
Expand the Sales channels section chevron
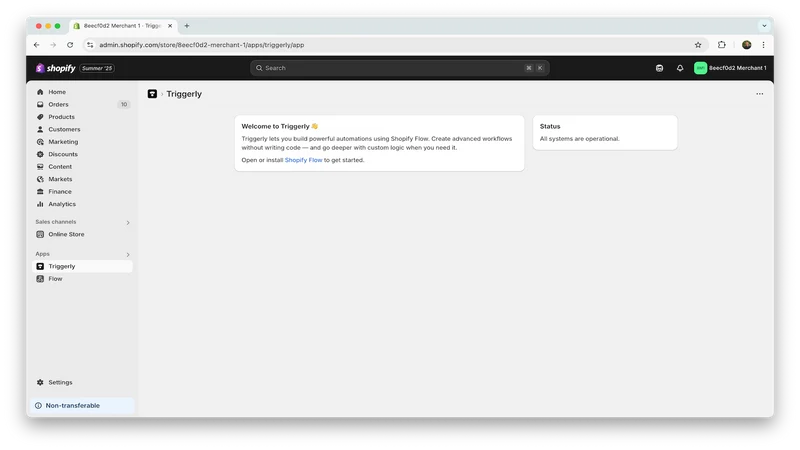click(128, 222)
